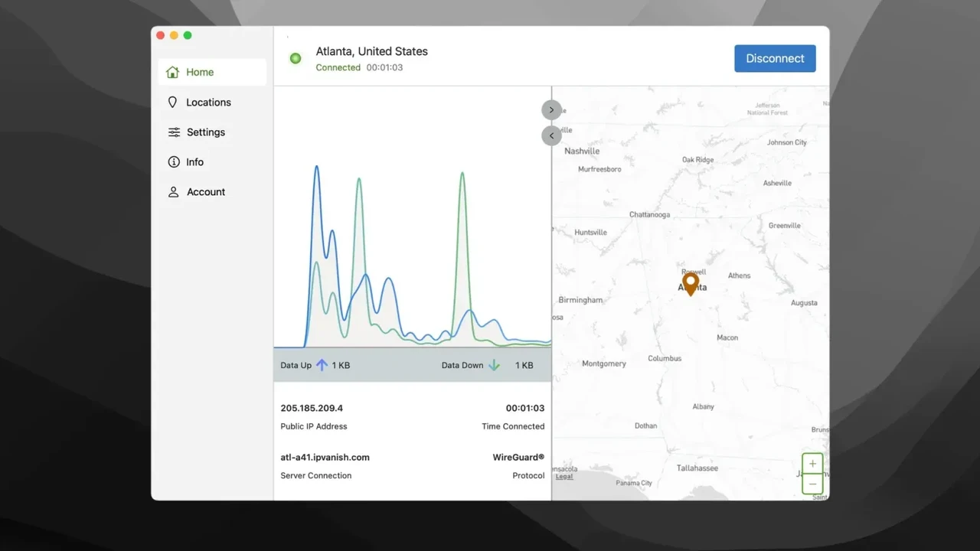The image size is (980, 551).
Task: Click the Info circle icon
Action: click(174, 162)
